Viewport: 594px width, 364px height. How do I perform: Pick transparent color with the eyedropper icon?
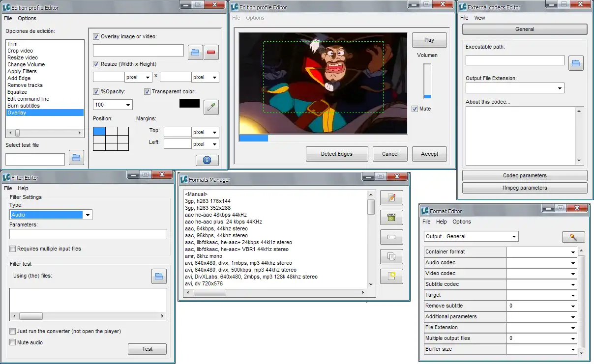click(x=211, y=107)
